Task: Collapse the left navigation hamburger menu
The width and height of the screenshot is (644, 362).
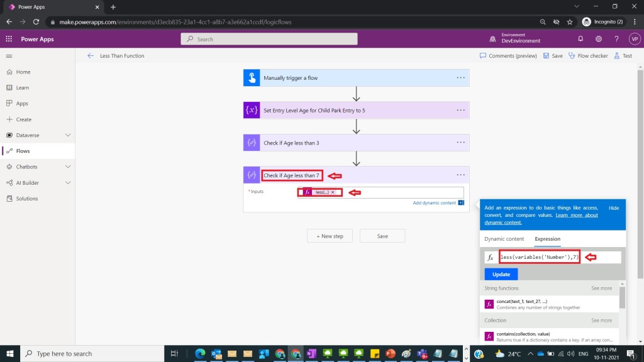Action: (9, 56)
